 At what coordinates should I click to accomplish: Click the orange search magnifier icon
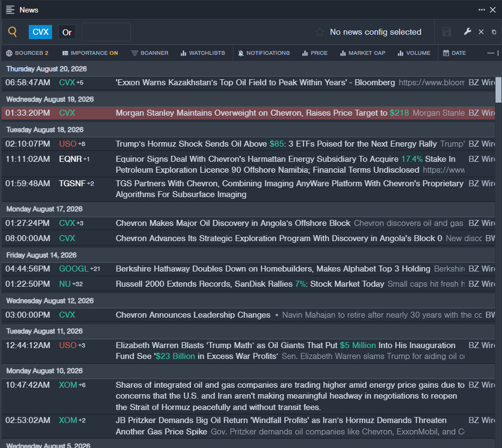12,31
